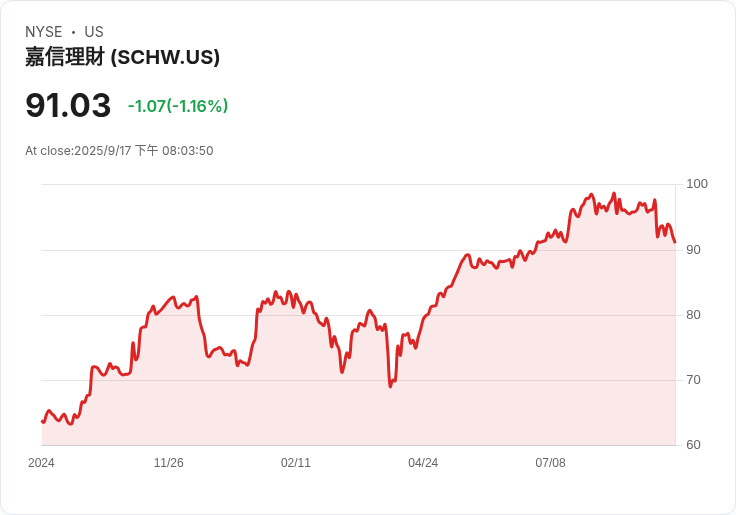This screenshot has width=736, height=515.
Task: Click the chart's lowest dip near April
Action: pos(390,386)
